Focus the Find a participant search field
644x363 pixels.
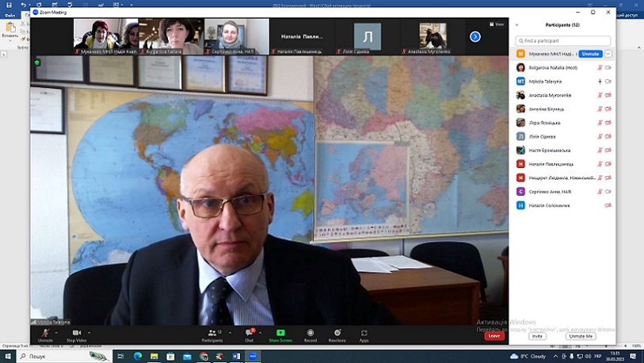[x=562, y=40]
